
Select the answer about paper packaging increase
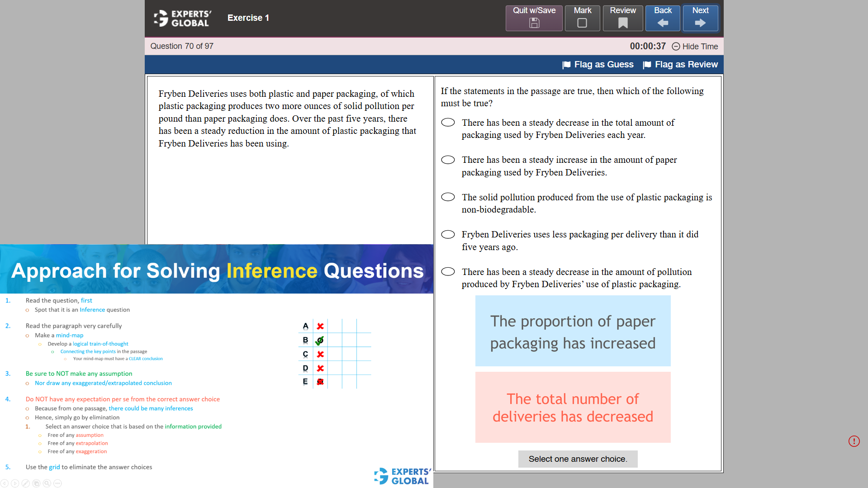click(x=447, y=159)
